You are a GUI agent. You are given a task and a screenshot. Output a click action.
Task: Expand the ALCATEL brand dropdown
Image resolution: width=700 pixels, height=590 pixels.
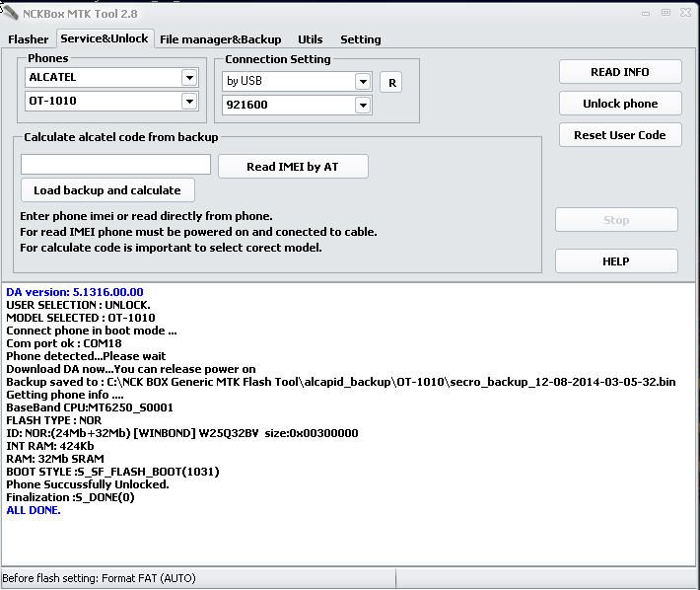tap(189, 78)
